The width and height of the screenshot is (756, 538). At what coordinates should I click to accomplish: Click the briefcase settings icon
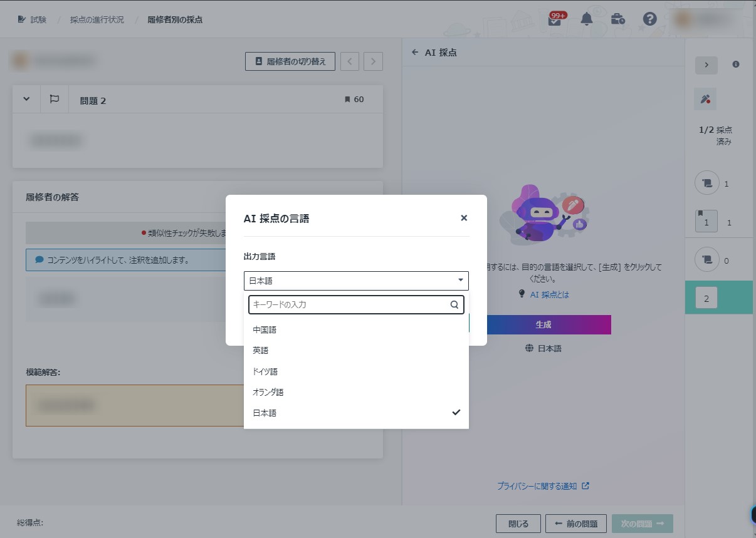617,19
